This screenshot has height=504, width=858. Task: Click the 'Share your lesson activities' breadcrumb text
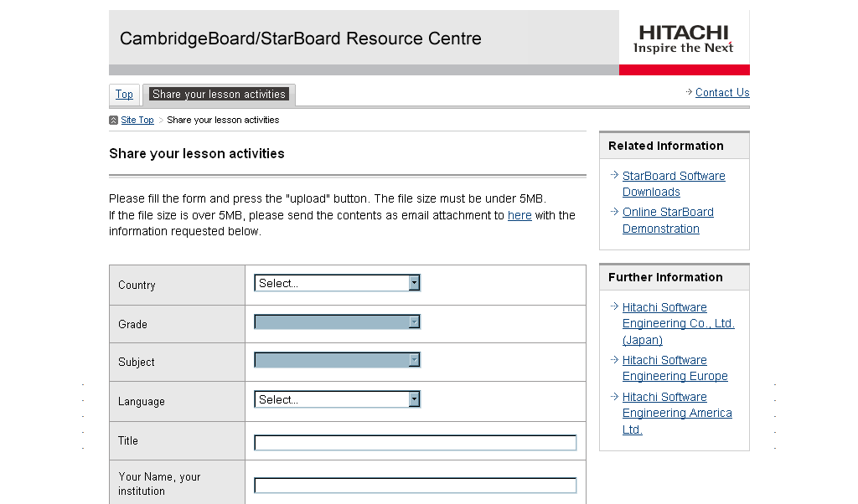click(223, 120)
